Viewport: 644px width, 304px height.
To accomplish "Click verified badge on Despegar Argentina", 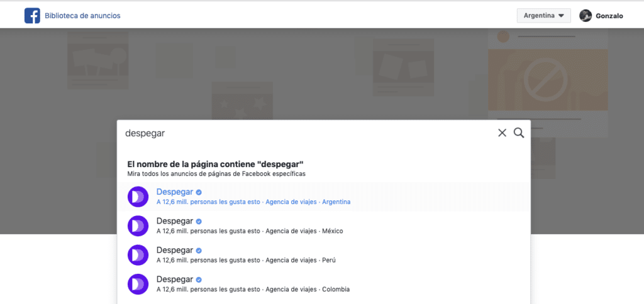I will point(199,192).
